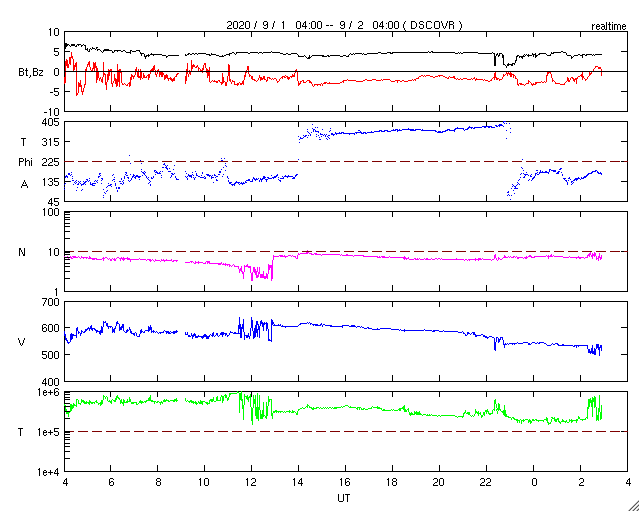Click the "6" hour tick on UT axis
Image resolution: width=640 pixels, height=512 pixels.
coord(111,483)
